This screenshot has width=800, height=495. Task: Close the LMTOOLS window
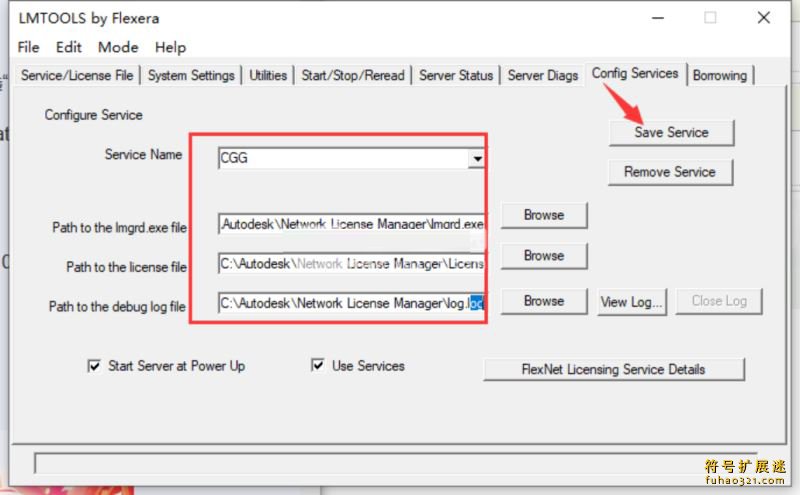click(x=764, y=18)
